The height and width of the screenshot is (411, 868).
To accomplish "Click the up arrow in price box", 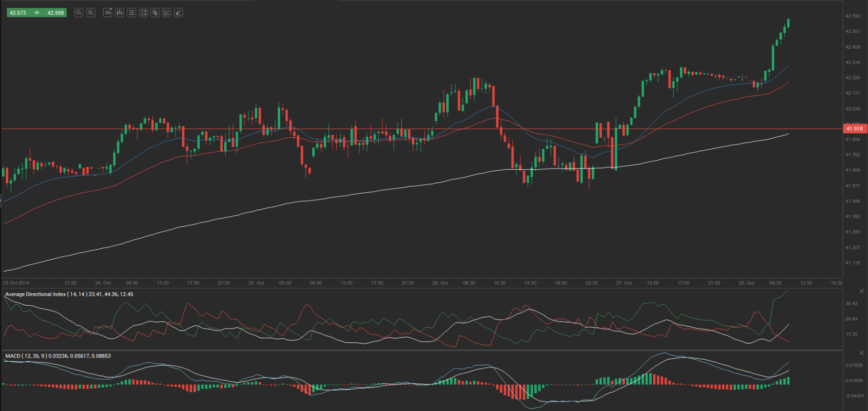I will click(x=37, y=13).
